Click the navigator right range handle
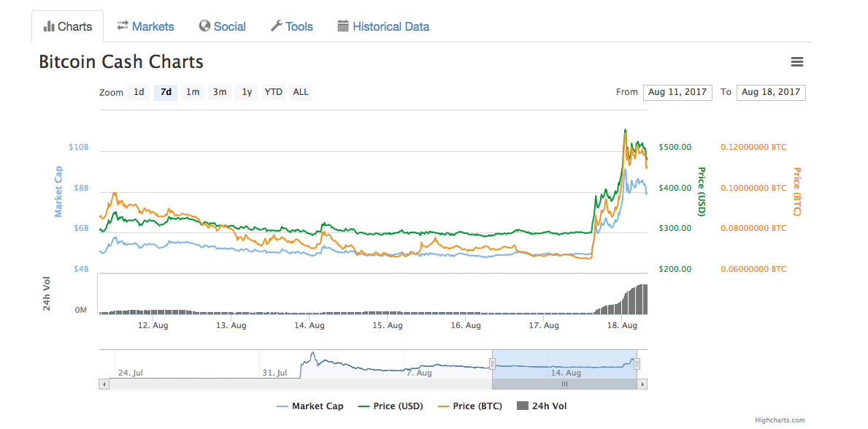The image size is (868, 429). [637, 364]
